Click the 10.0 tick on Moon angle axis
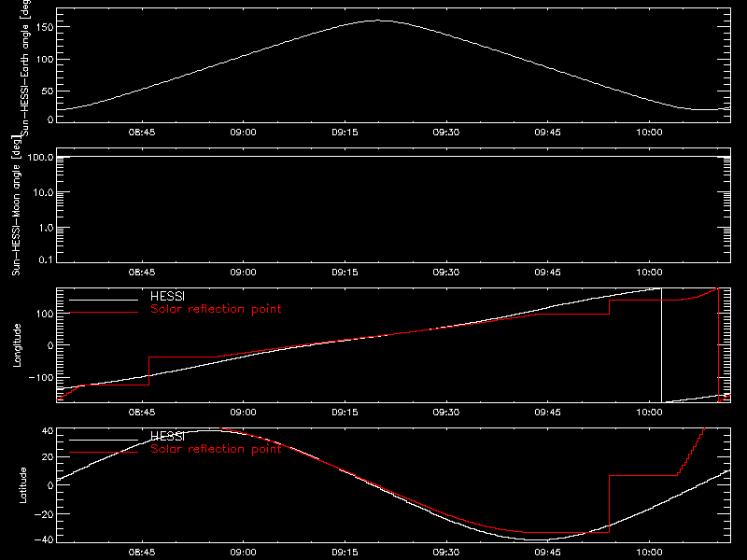 (43, 192)
